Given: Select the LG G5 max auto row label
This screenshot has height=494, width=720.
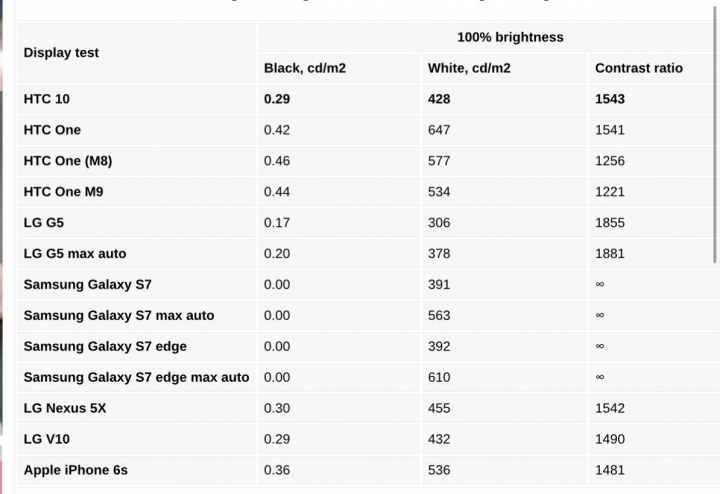Looking at the screenshot, I should coord(75,253).
